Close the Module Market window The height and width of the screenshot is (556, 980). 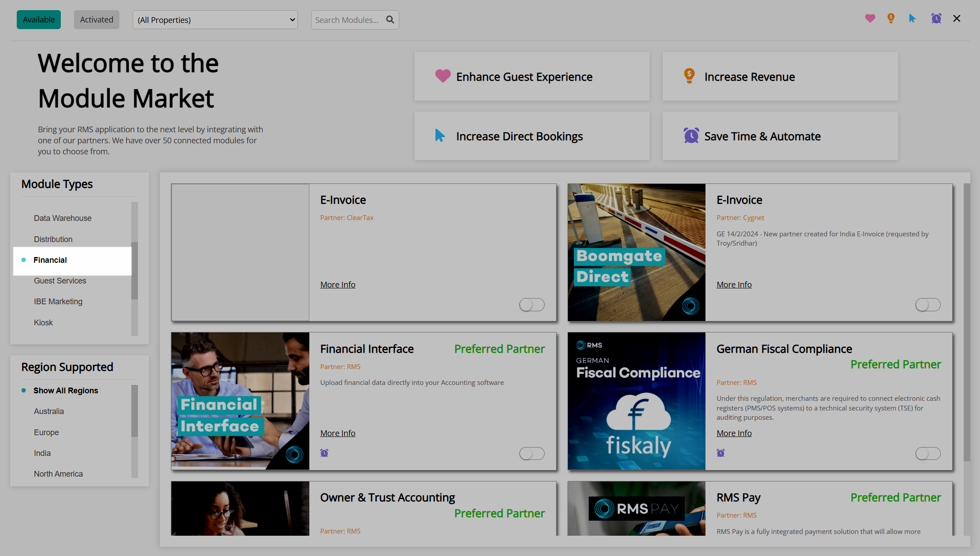(957, 19)
